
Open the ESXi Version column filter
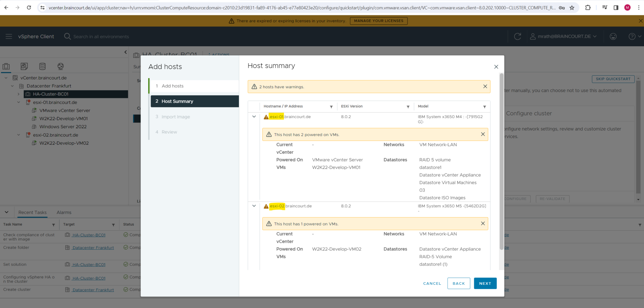pos(408,106)
